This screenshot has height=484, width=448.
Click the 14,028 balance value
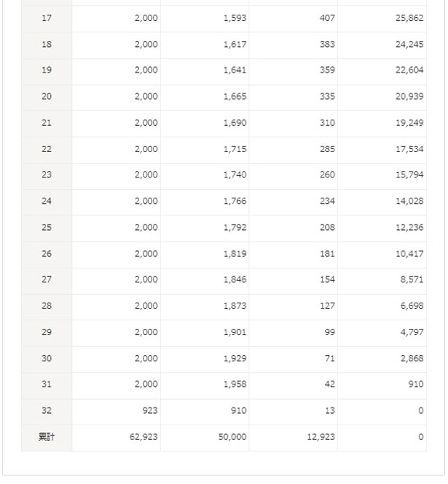pyautogui.click(x=409, y=201)
